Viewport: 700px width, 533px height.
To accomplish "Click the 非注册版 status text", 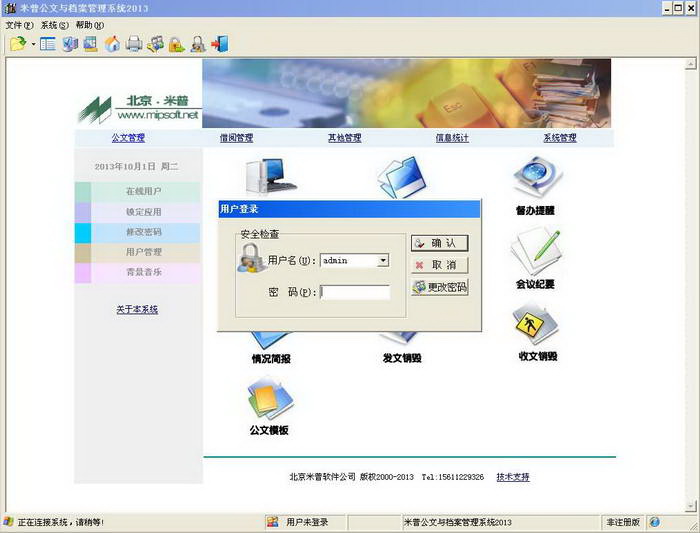I will (x=623, y=522).
